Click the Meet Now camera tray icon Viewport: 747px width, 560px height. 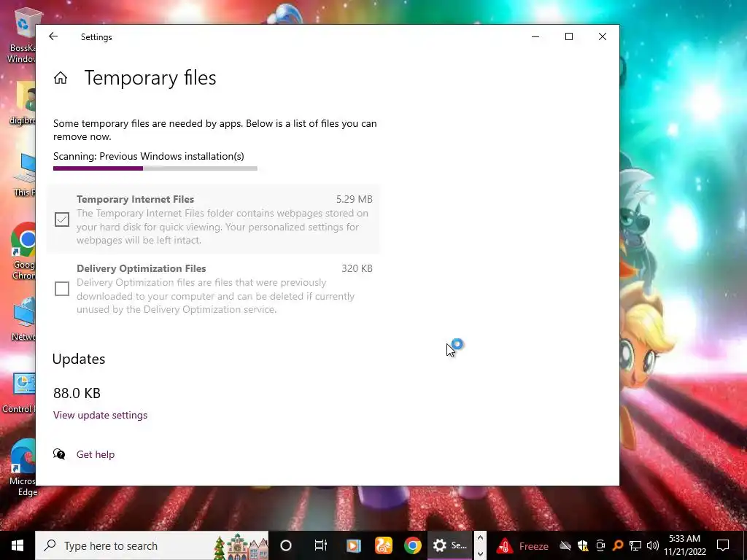600,545
